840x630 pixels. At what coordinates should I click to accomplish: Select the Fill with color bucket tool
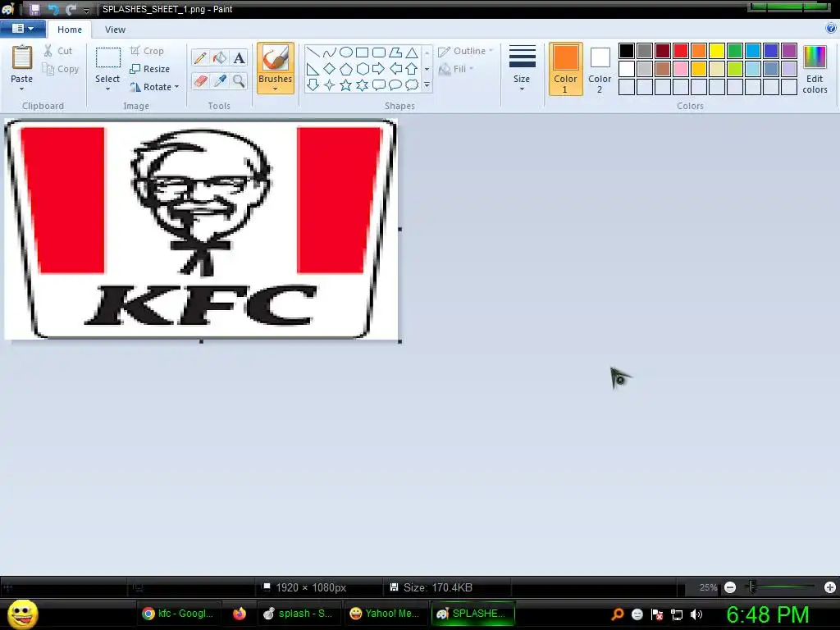coord(220,58)
